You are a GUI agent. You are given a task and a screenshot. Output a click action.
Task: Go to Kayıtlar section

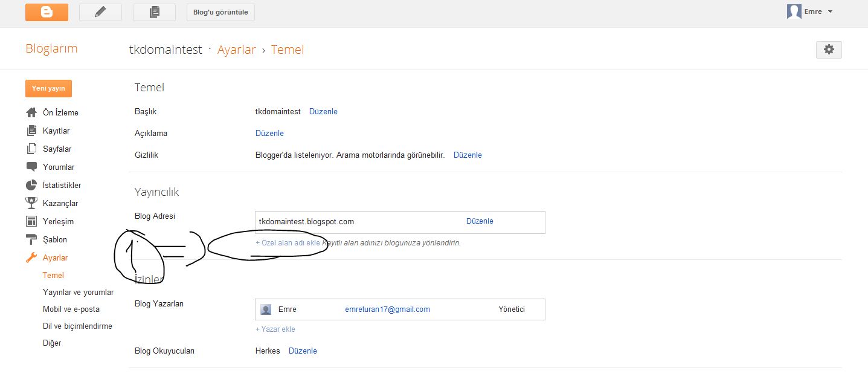point(56,131)
